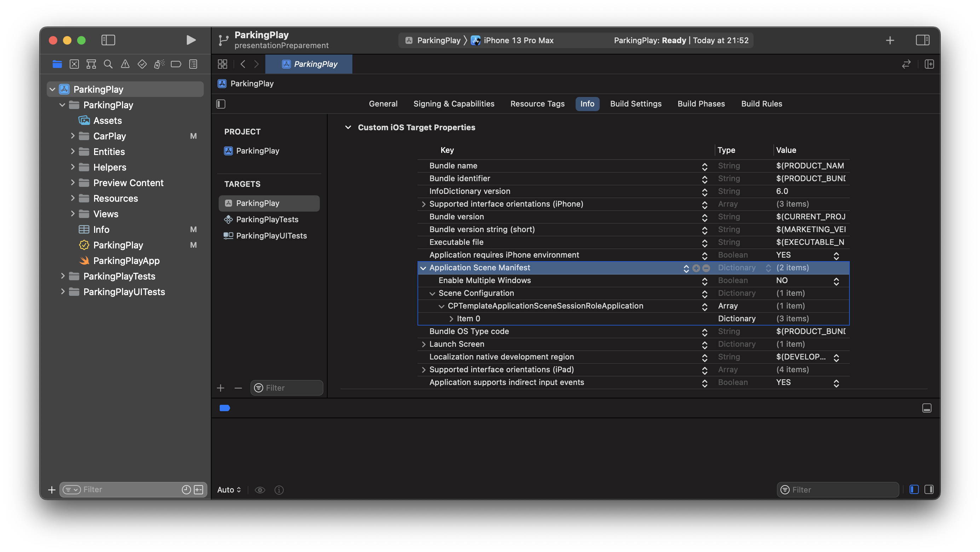
Task: Open Dictionary type selector for Scene Manifest
Action: [768, 268]
